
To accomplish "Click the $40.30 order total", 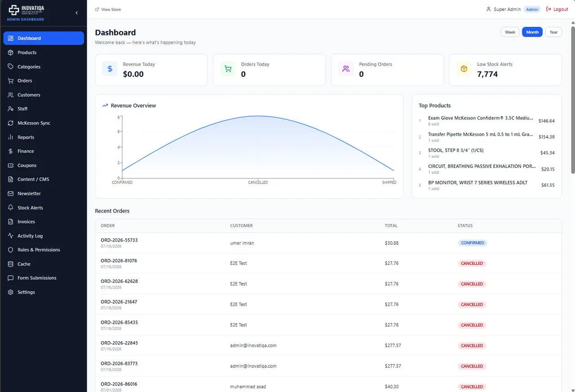I will point(392,387).
